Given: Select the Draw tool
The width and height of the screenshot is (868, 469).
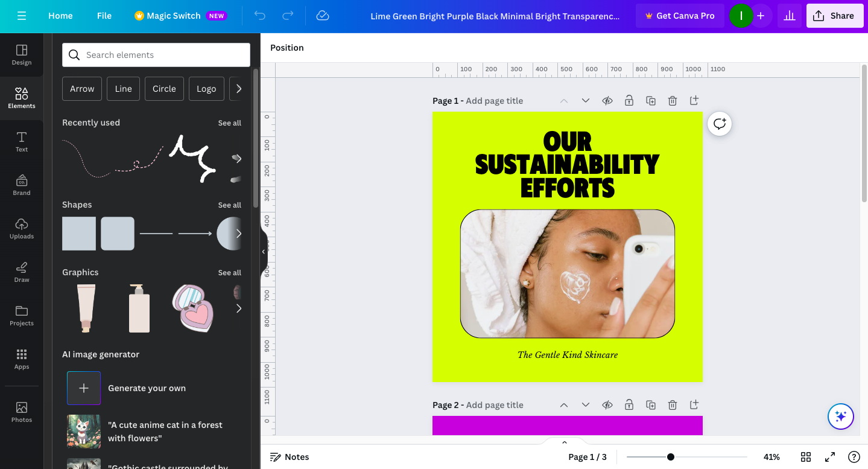Looking at the screenshot, I should 22,272.
